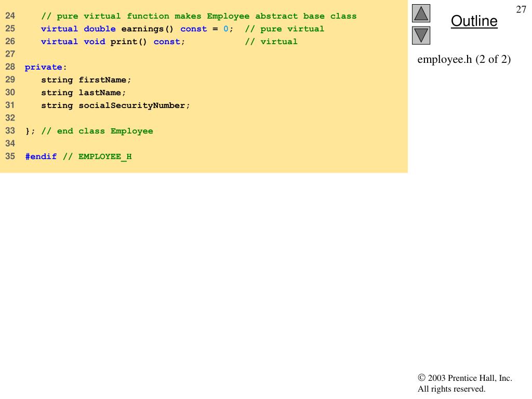Click the down arrow navigation button

(x=421, y=35)
